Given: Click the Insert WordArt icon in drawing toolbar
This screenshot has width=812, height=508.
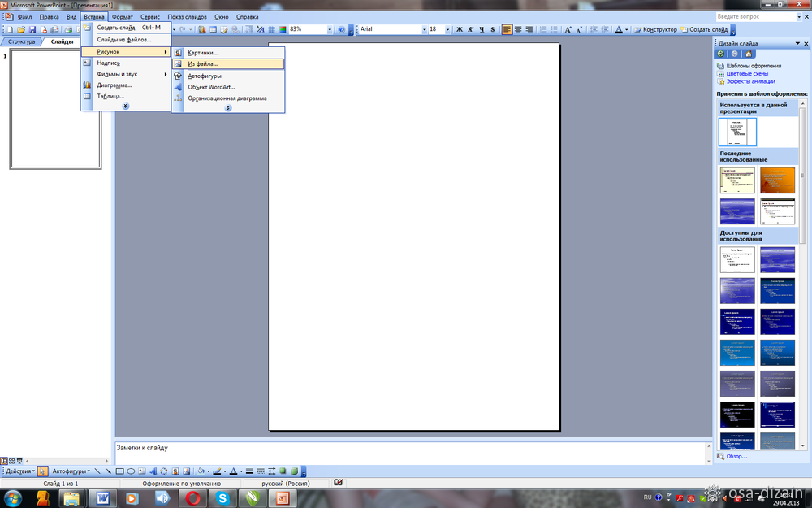Looking at the screenshot, I should coord(153,471).
